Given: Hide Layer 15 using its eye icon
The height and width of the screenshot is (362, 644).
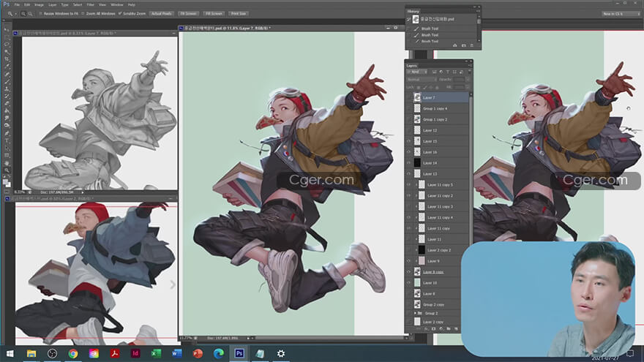Looking at the screenshot, I should [408, 141].
